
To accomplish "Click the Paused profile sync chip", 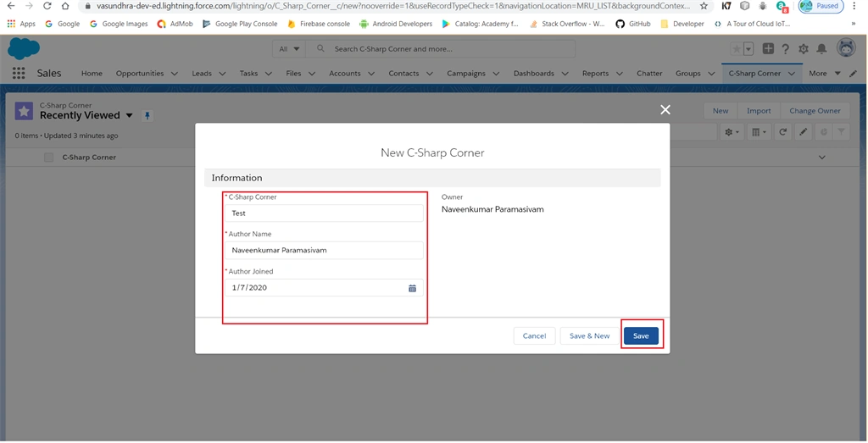I will (x=821, y=6).
